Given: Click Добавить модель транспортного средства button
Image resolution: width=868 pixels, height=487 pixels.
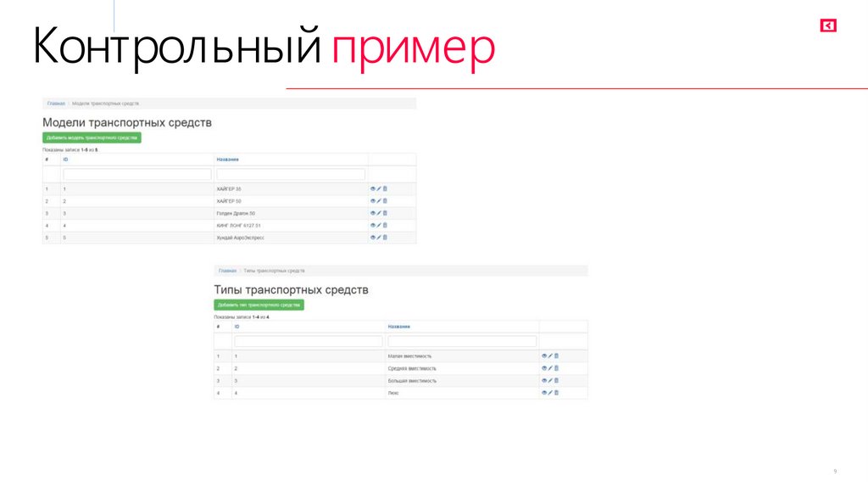Looking at the screenshot, I should [92, 138].
